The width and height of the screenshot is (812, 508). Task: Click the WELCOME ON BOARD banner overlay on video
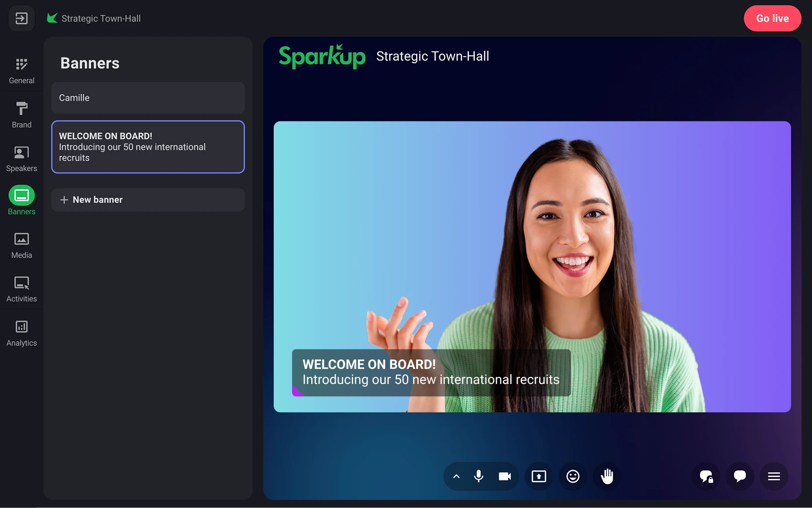point(431,373)
